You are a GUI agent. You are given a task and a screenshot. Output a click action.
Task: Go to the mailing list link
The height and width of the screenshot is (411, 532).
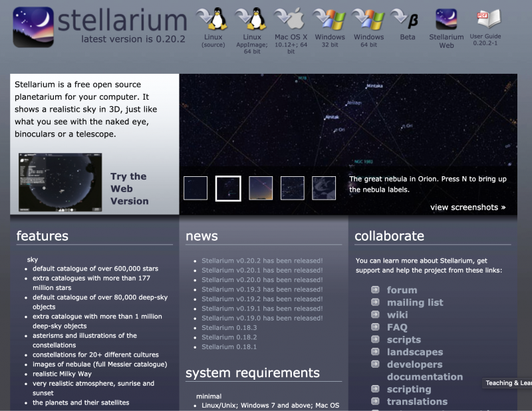tap(415, 303)
